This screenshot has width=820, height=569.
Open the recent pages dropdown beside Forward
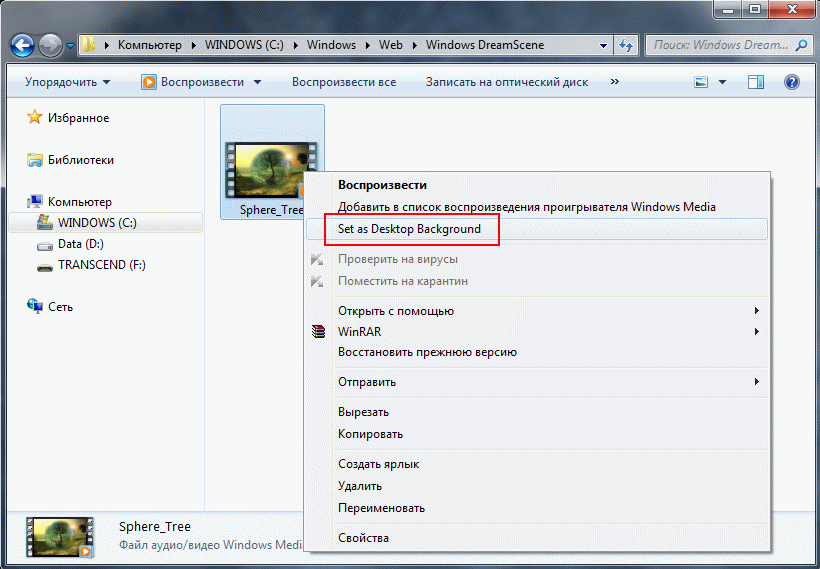(71, 45)
